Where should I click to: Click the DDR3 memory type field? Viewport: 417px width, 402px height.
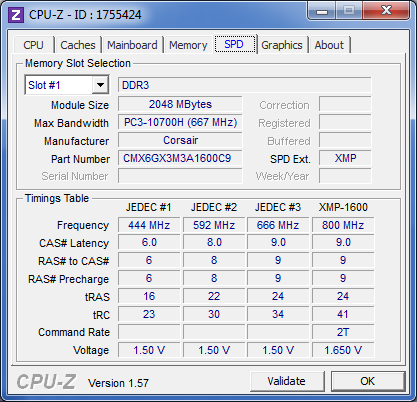tap(245, 85)
